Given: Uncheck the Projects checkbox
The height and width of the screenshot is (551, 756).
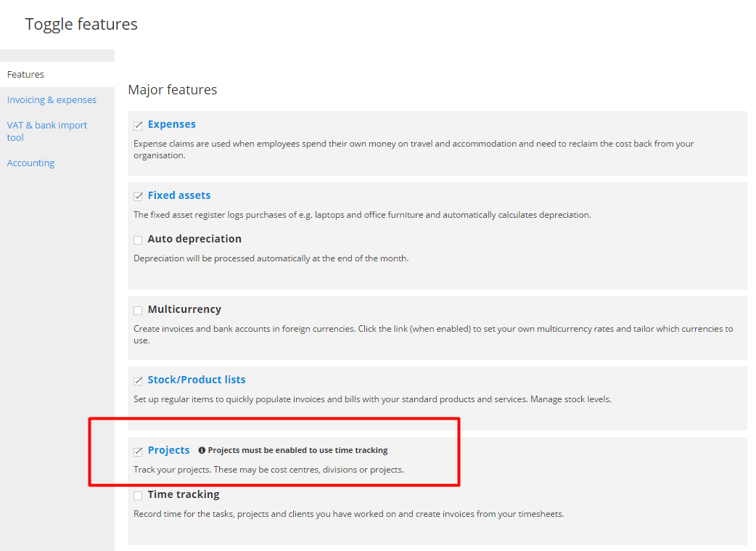Looking at the screenshot, I should (138, 451).
